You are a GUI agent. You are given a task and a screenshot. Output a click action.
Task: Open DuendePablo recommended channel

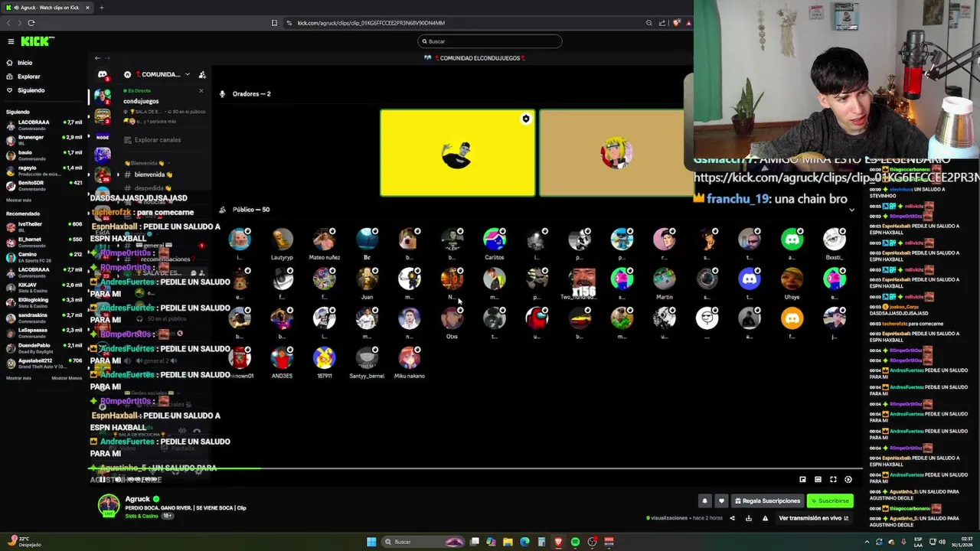(x=44, y=347)
